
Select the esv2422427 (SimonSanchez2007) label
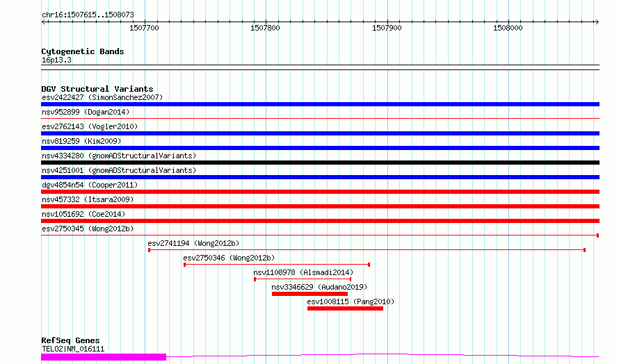tap(102, 97)
